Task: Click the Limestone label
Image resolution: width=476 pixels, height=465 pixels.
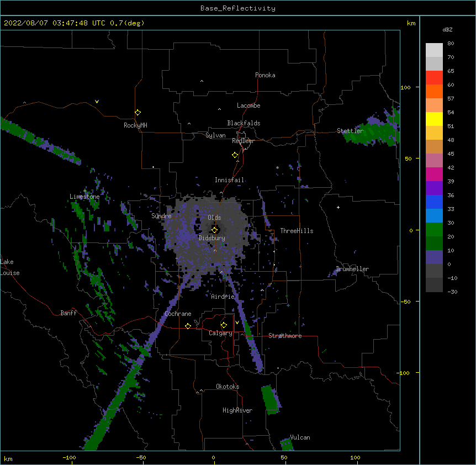Action: coord(84,197)
